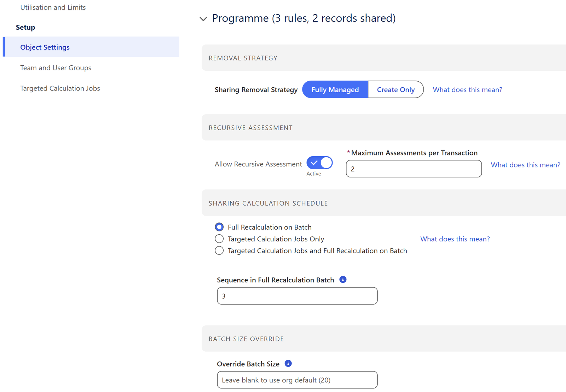The height and width of the screenshot is (392, 566).
Task: Collapse the Programme section chevron
Action: pyautogui.click(x=203, y=19)
